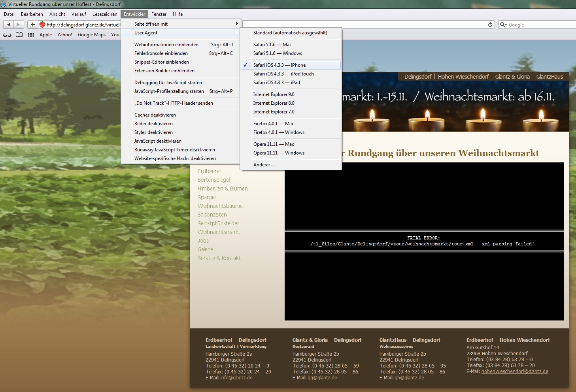Toggle JavaScript deaktivieren option

158,141
